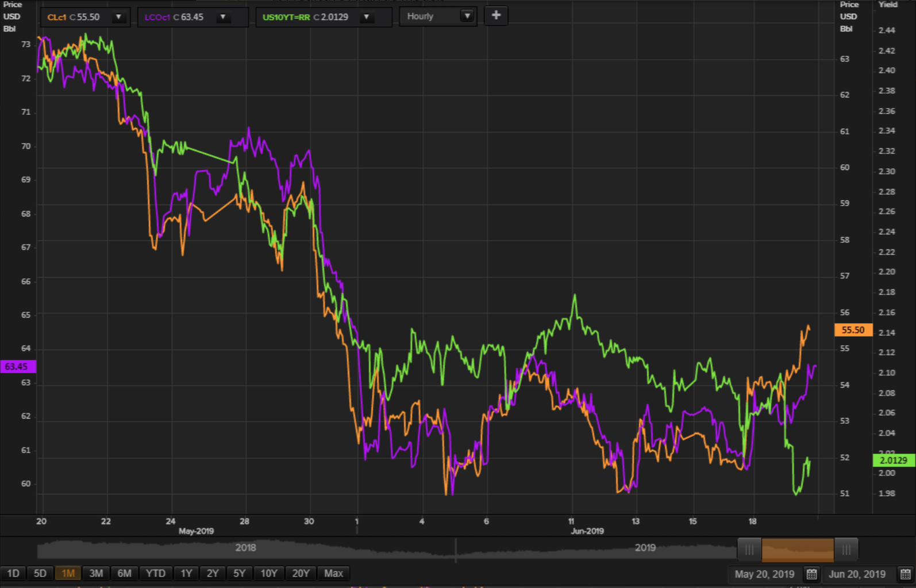This screenshot has width=916, height=588.
Task: Click the orange 55.50 price label
Action: [853, 330]
